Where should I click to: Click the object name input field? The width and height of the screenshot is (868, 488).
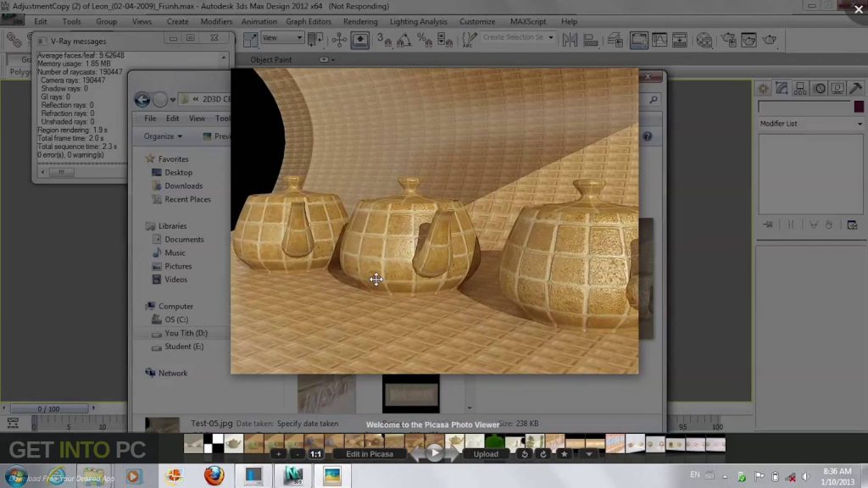[805, 106]
